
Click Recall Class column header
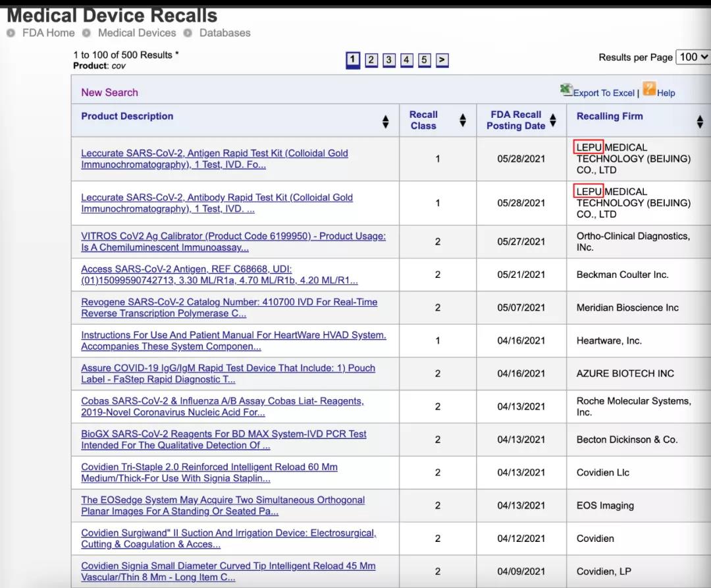click(423, 120)
